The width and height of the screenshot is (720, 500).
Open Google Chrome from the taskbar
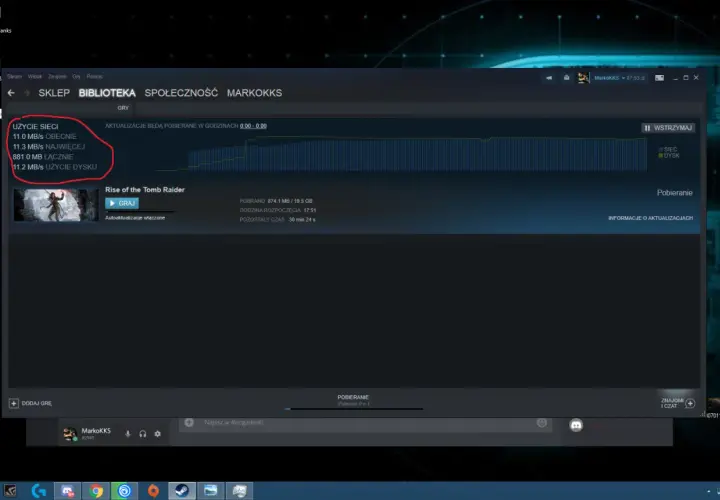pos(96,491)
